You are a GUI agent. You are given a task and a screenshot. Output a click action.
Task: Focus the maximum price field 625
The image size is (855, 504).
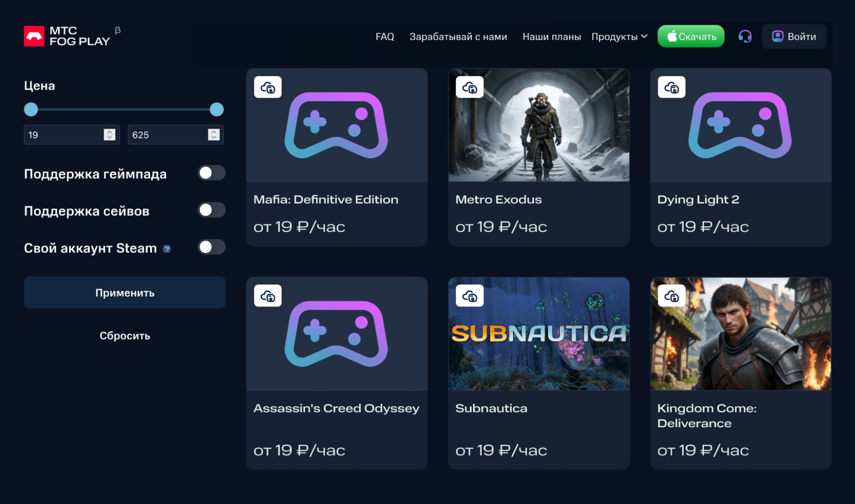(176, 135)
